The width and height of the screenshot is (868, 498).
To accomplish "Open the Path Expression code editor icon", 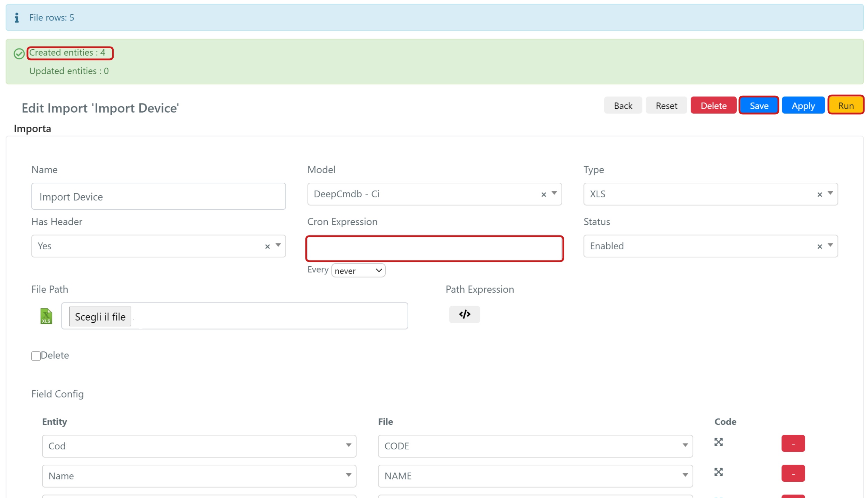I will [465, 314].
